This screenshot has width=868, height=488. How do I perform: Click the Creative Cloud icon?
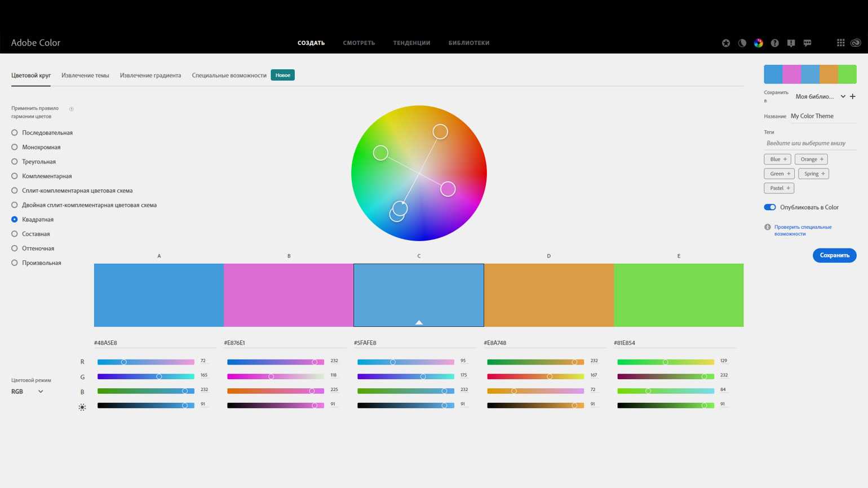pos(856,43)
